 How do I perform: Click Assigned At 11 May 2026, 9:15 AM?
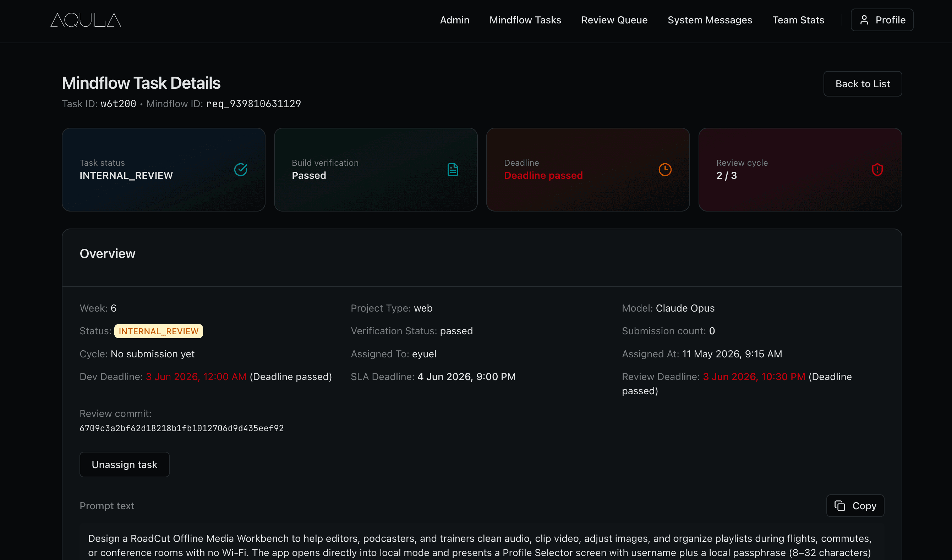732,354
